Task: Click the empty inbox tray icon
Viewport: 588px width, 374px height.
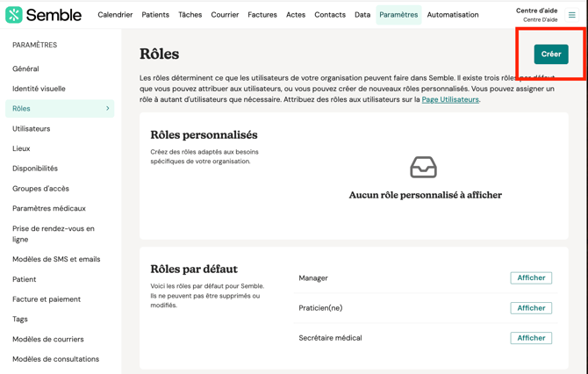Action: click(x=423, y=167)
